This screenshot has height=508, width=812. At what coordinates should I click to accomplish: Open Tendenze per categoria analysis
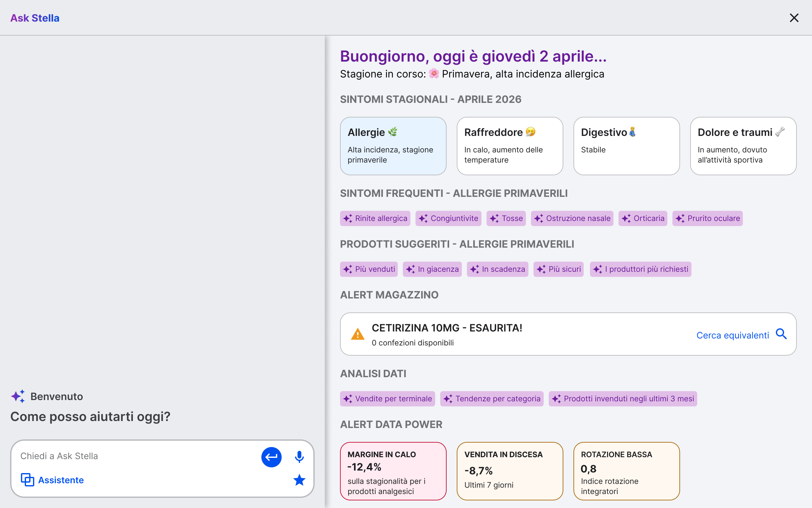(x=492, y=398)
